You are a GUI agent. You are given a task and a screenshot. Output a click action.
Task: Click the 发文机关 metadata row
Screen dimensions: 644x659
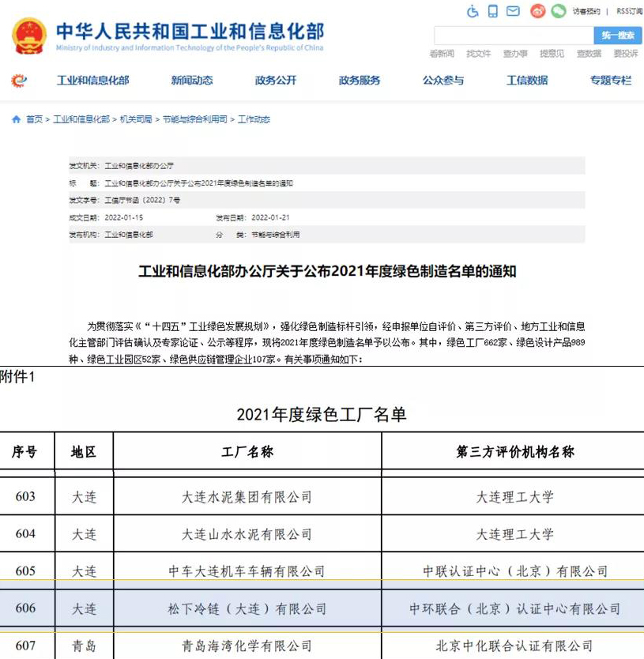(327, 166)
